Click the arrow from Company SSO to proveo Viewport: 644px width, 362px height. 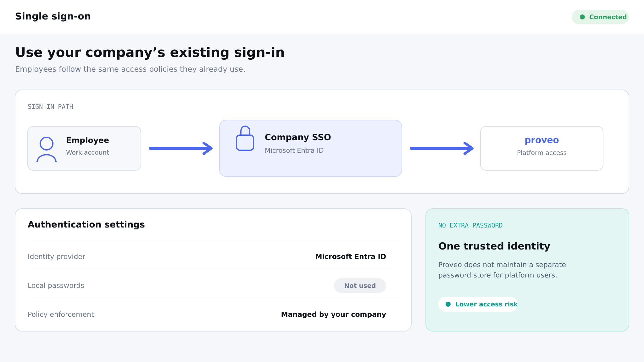(442, 148)
